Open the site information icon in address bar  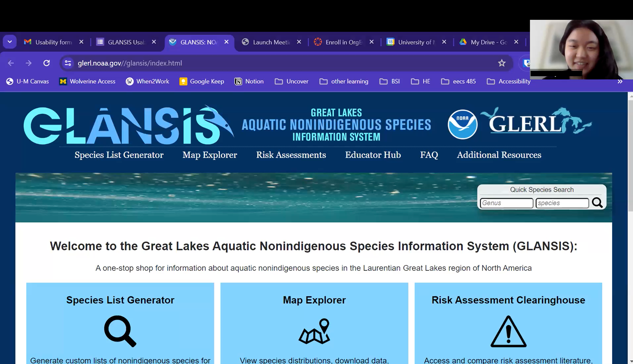(x=68, y=63)
